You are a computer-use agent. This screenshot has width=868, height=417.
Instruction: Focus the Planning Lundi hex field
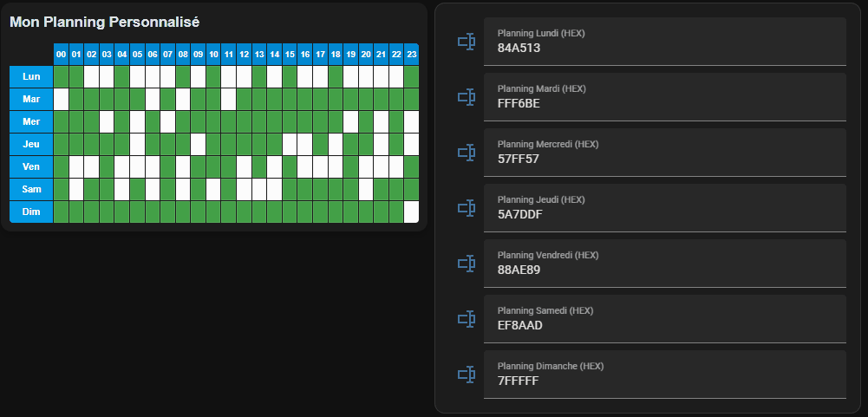click(664, 48)
